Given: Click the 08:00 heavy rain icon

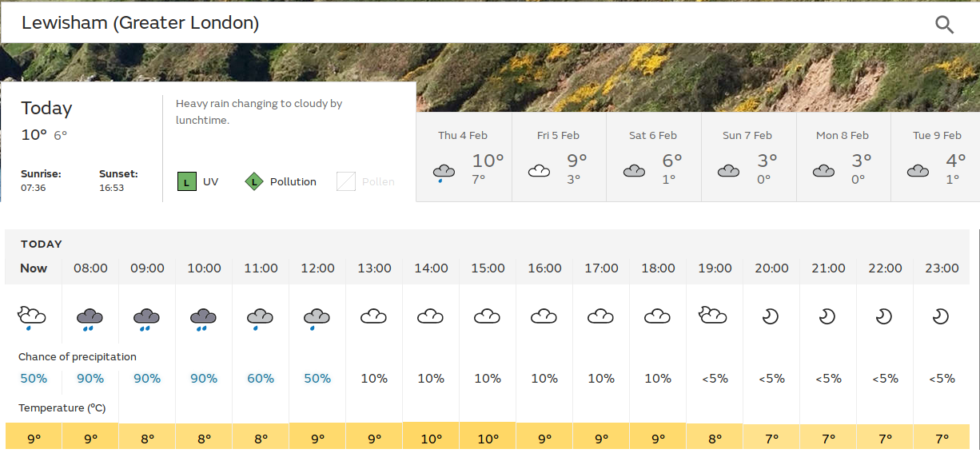Looking at the screenshot, I should 90,319.
